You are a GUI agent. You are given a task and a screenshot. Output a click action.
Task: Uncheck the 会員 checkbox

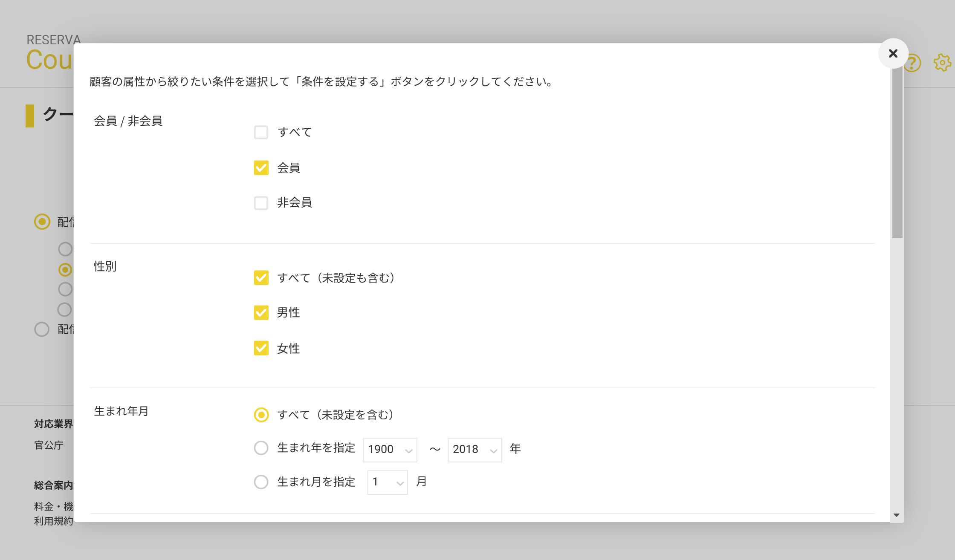pyautogui.click(x=261, y=167)
